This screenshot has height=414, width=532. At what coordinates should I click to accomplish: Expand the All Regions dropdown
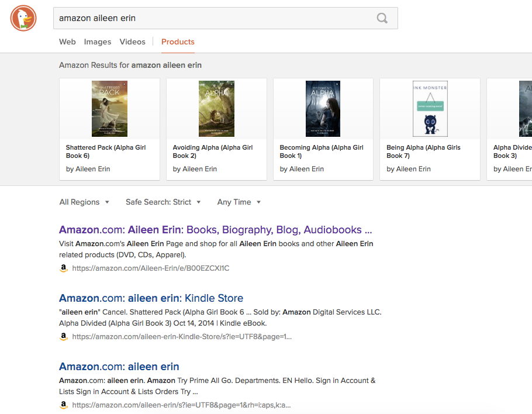tap(84, 202)
